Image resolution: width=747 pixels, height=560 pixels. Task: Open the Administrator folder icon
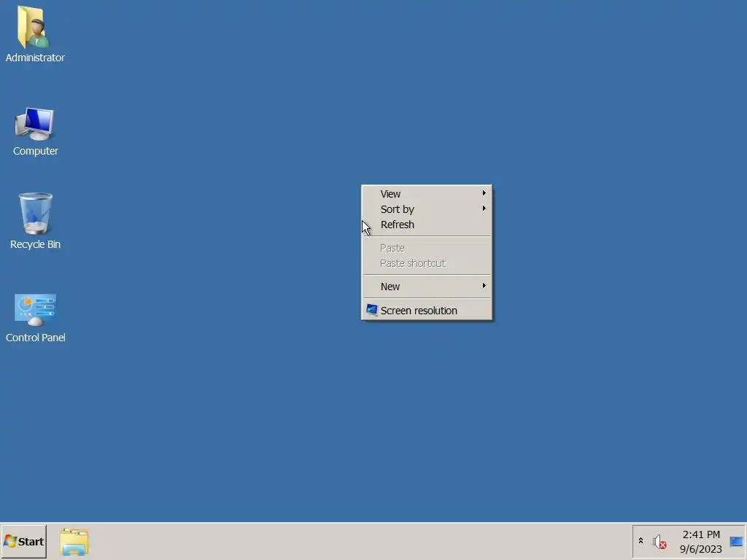(x=34, y=27)
